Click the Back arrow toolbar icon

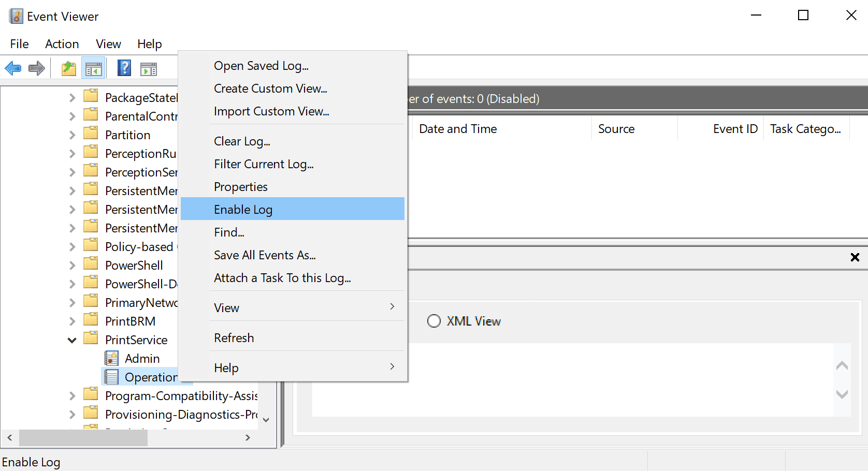coord(13,68)
